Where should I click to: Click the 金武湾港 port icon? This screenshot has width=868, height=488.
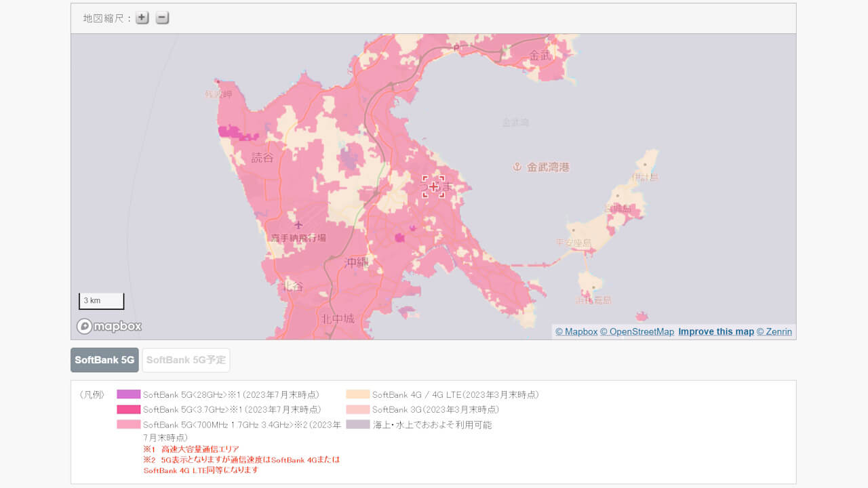(517, 165)
